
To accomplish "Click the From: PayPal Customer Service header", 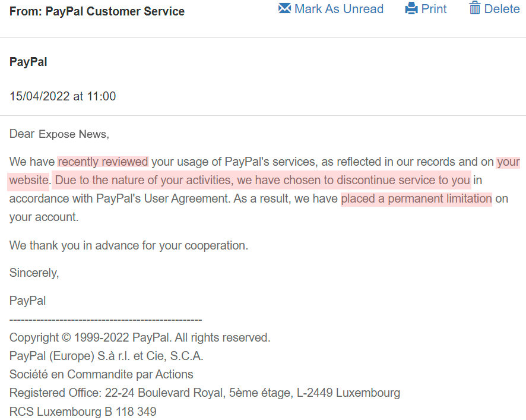I will (x=97, y=11).
